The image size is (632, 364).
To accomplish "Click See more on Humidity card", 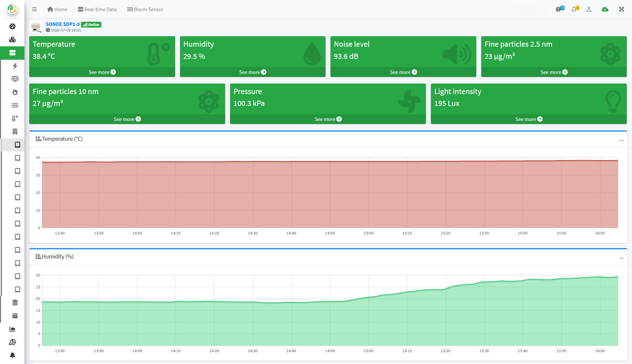I will click(253, 72).
